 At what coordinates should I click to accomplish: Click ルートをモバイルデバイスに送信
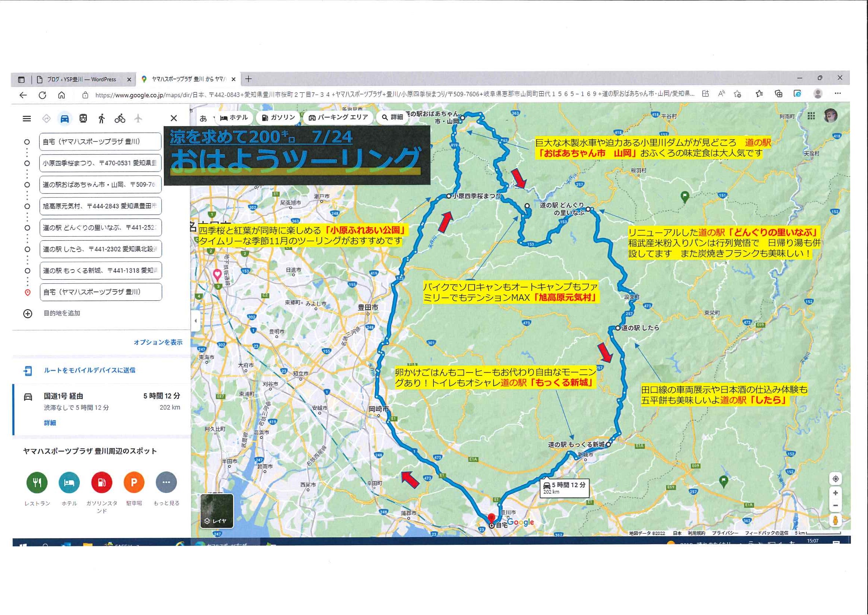click(x=90, y=370)
